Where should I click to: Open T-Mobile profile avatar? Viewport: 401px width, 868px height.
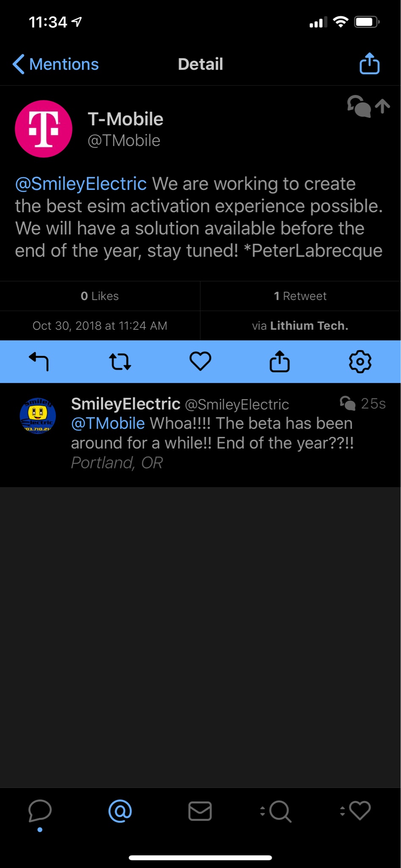click(44, 129)
